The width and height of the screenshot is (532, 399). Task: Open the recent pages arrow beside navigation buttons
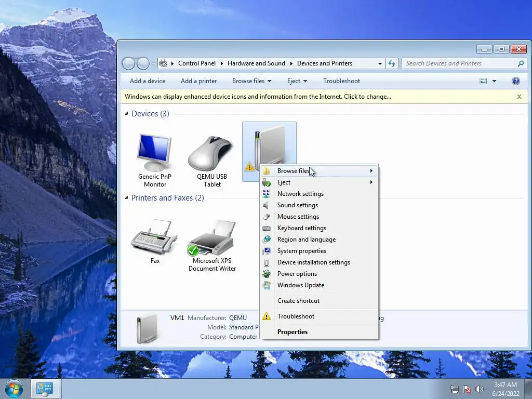(153, 63)
